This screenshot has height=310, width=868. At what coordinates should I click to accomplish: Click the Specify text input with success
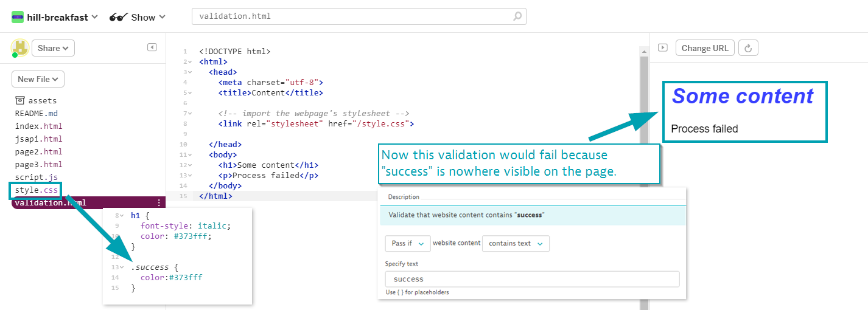tap(532, 279)
